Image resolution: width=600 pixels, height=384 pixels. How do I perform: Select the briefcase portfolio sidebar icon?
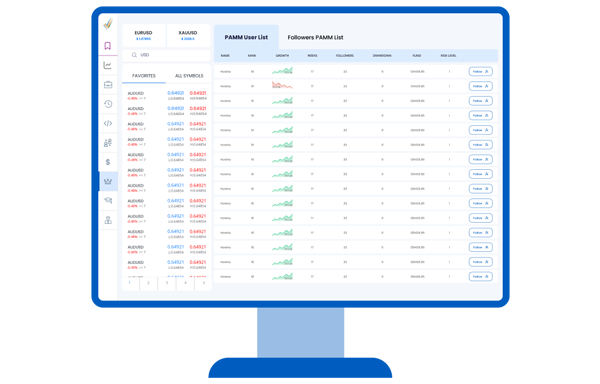[x=108, y=85]
